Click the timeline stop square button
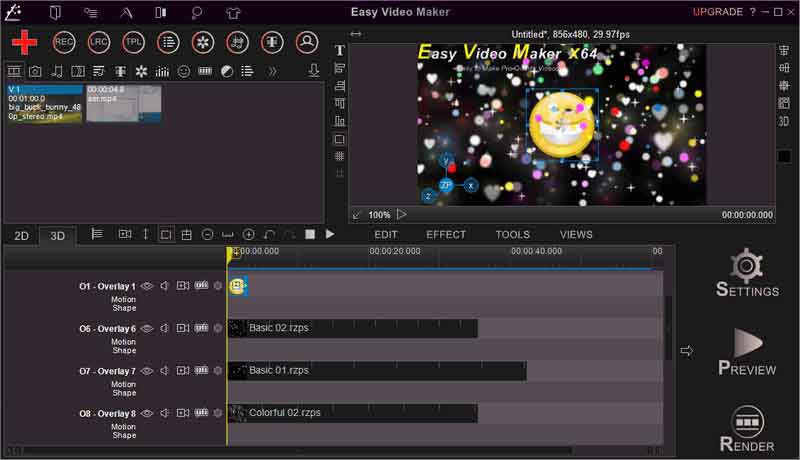The height and width of the screenshot is (460, 800). (310, 234)
